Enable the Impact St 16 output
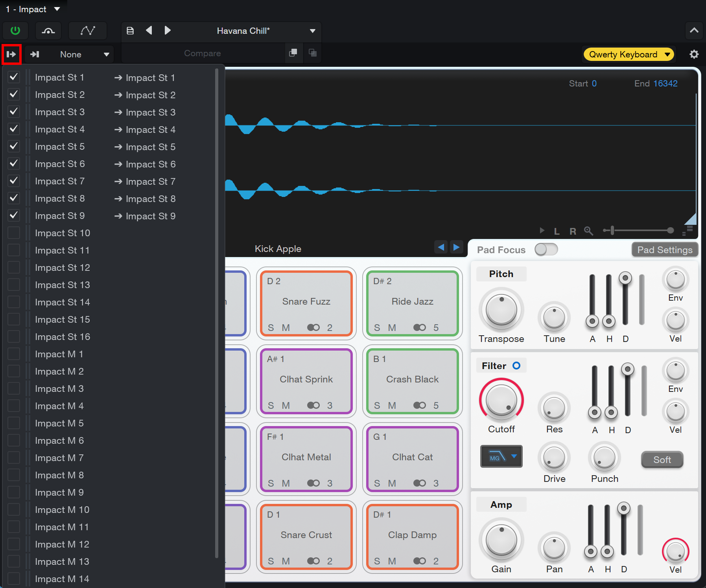 tap(14, 336)
